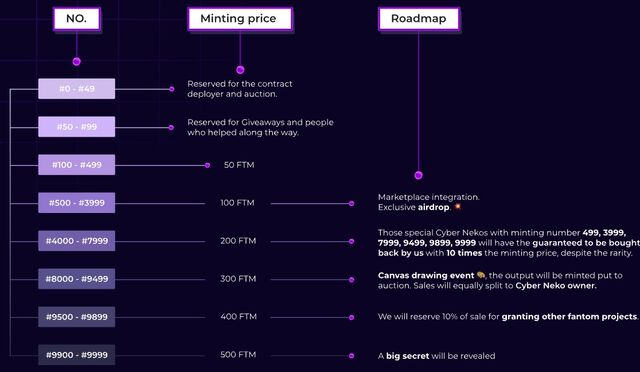
Task: Select the #500 - #3999 range box
Action: (77, 203)
